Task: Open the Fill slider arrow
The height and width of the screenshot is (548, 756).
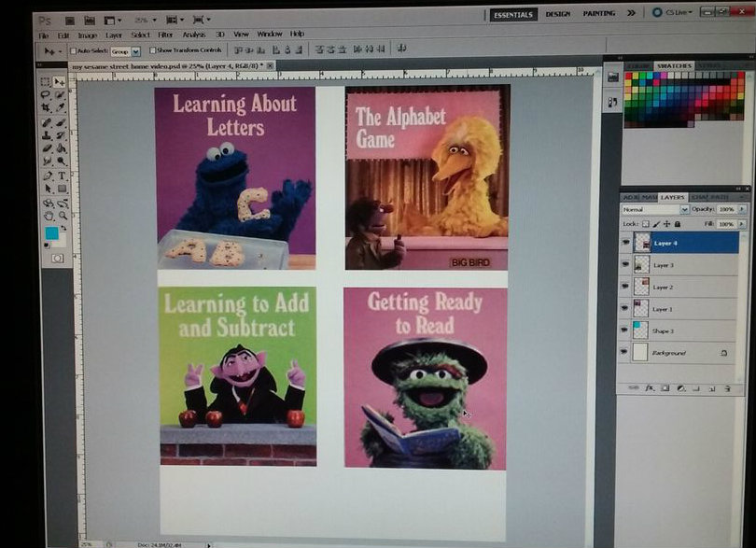Action: coord(742,224)
